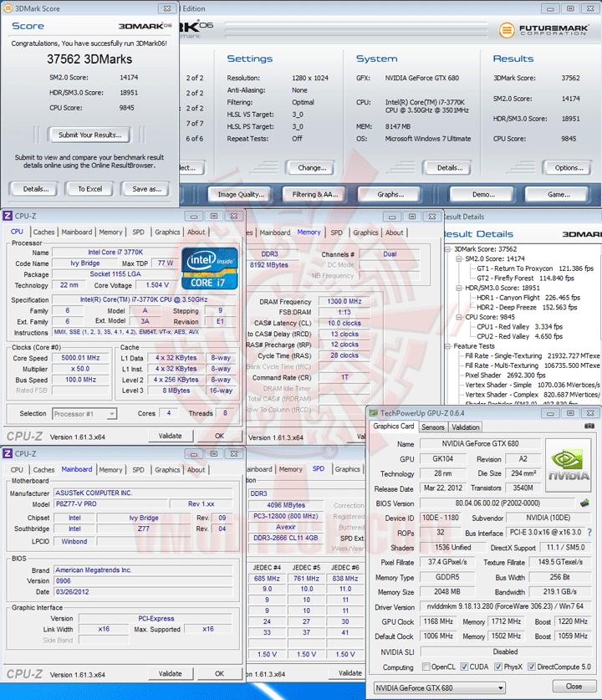
Task: Select About tab in bottom CPU-Z Mainboard window
Action: point(196,470)
